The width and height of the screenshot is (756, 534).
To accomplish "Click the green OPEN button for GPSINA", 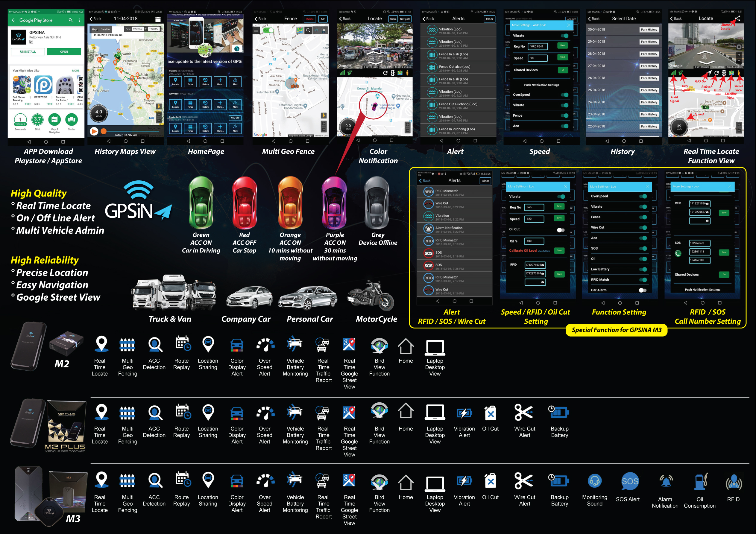I will coord(64,52).
